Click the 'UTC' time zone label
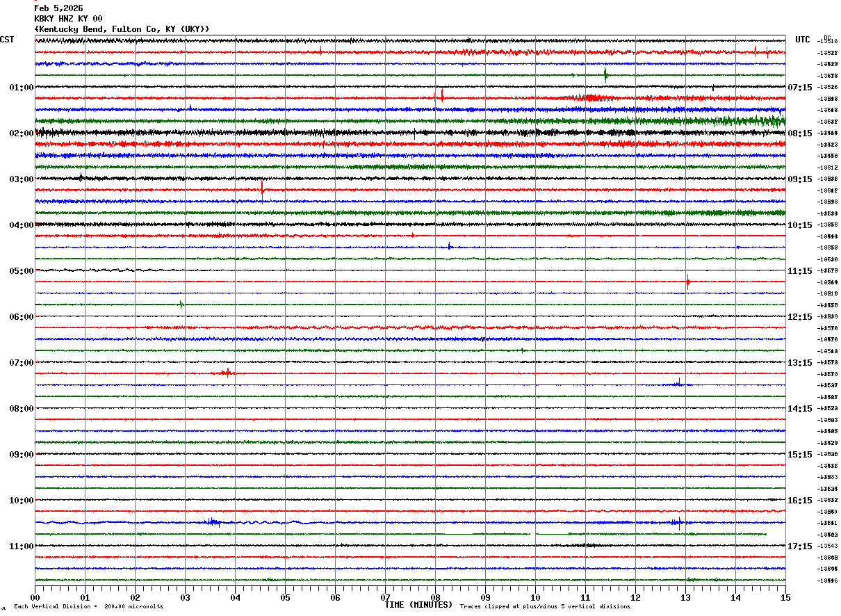841x616 pixels. click(x=803, y=40)
